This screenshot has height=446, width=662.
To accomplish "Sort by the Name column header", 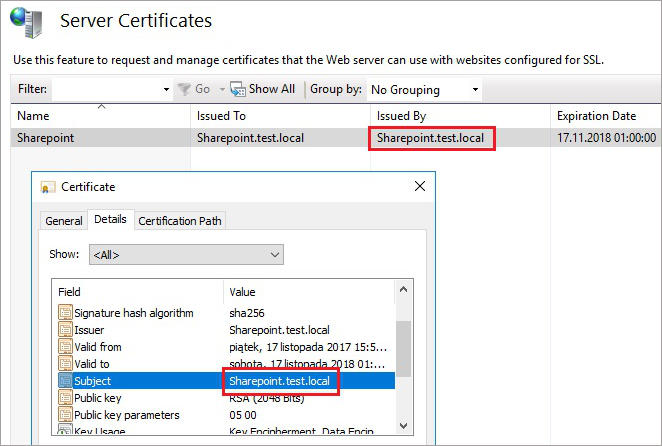I will [100, 116].
